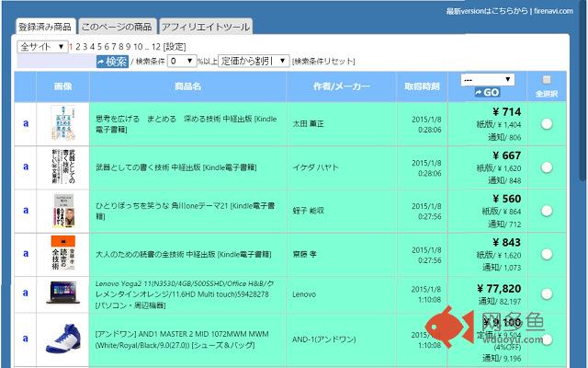Click the AND1 MASTER 2 MID product name

coord(182,339)
